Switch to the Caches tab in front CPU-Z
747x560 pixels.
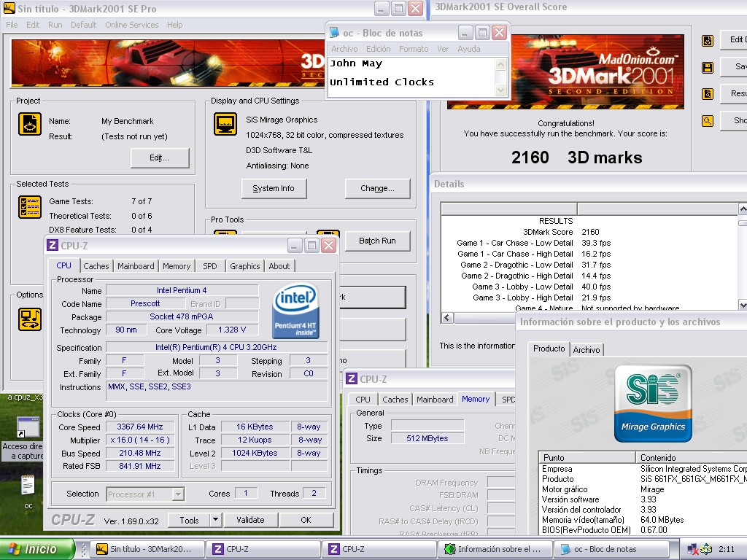pyautogui.click(x=96, y=265)
